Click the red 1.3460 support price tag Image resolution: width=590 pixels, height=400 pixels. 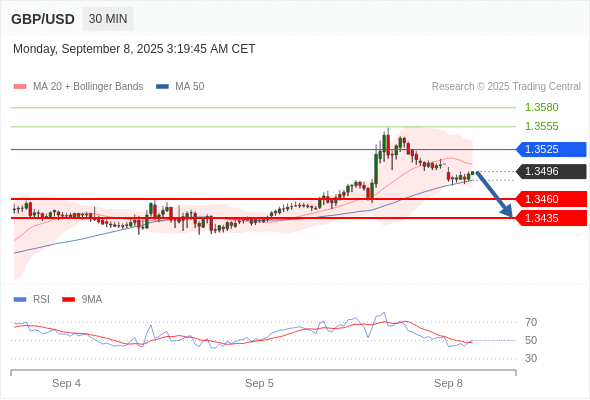pos(551,199)
